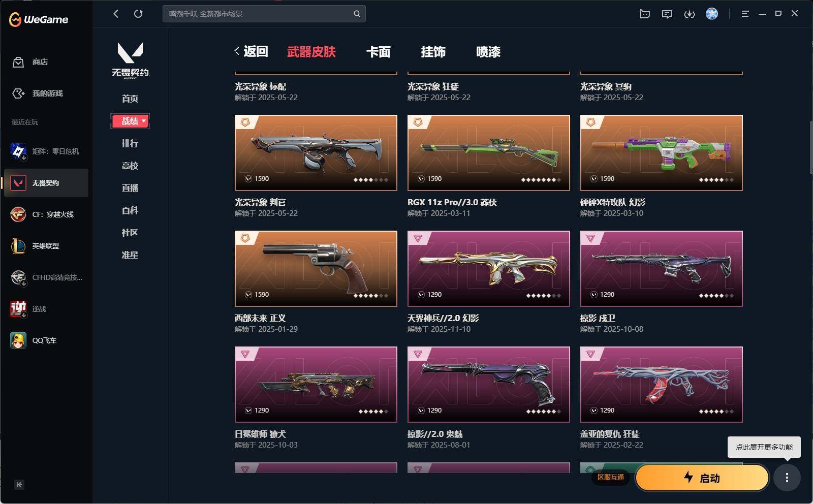Collapse the sidebar with bottom-left arrow
This screenshot has height=504, width=813.
(19, 485)
